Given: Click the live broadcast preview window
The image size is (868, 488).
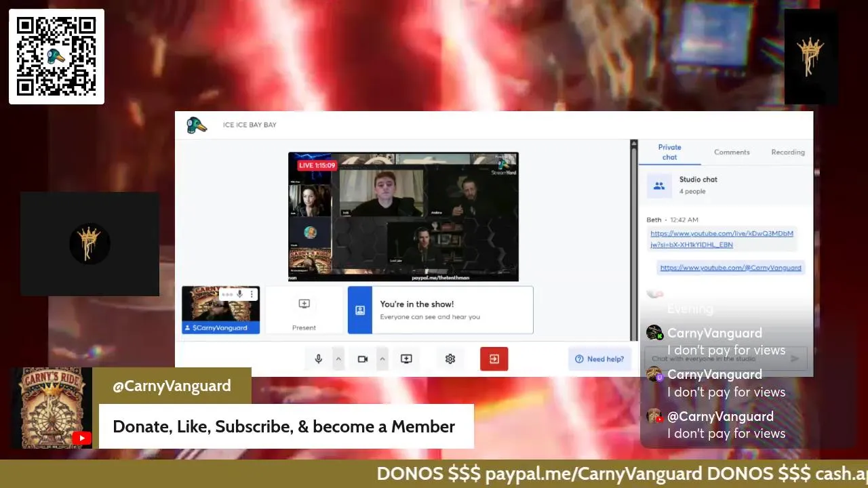Looking at the screenshot, I should (x=403, y=217).
